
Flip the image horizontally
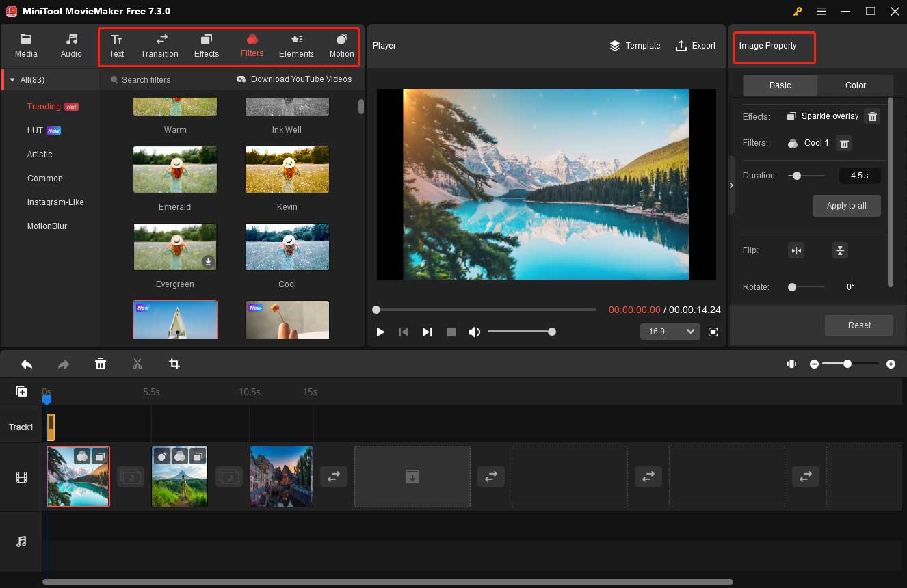[796, 250]
